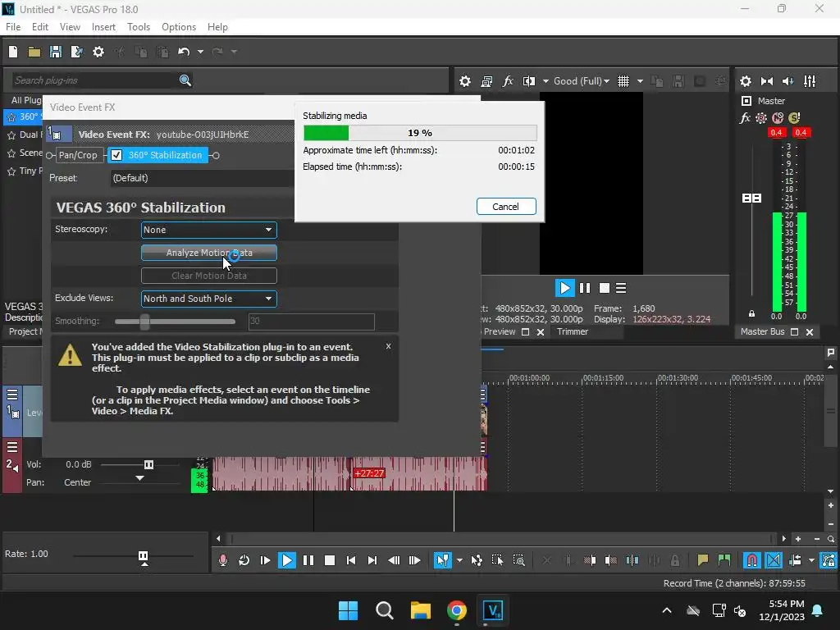The image size is (840, 630).
Task: Pause the video preview
Action: pos(585,288)
